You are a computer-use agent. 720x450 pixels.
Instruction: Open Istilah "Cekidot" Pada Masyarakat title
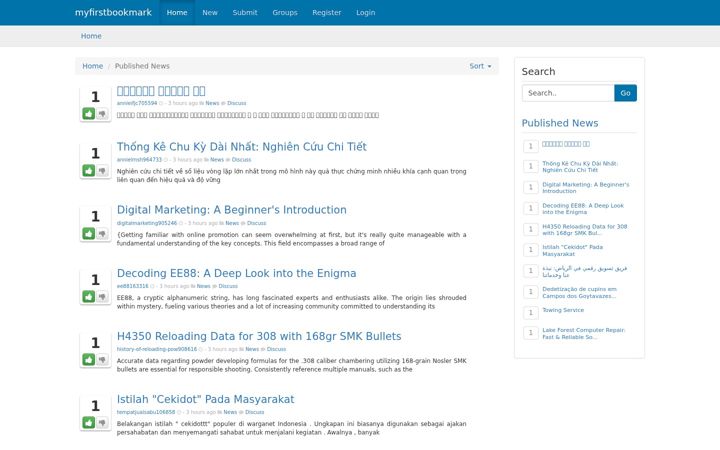click(x=205, y=399)
